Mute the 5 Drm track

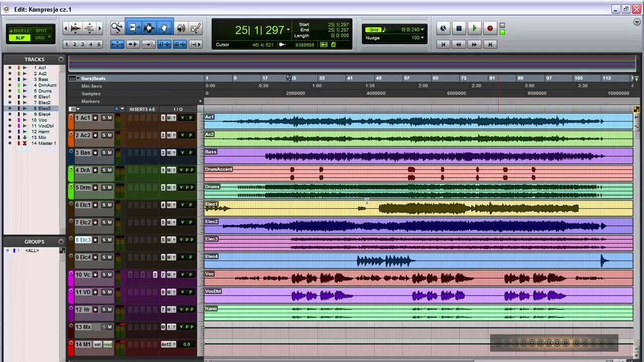pos(110,188)
